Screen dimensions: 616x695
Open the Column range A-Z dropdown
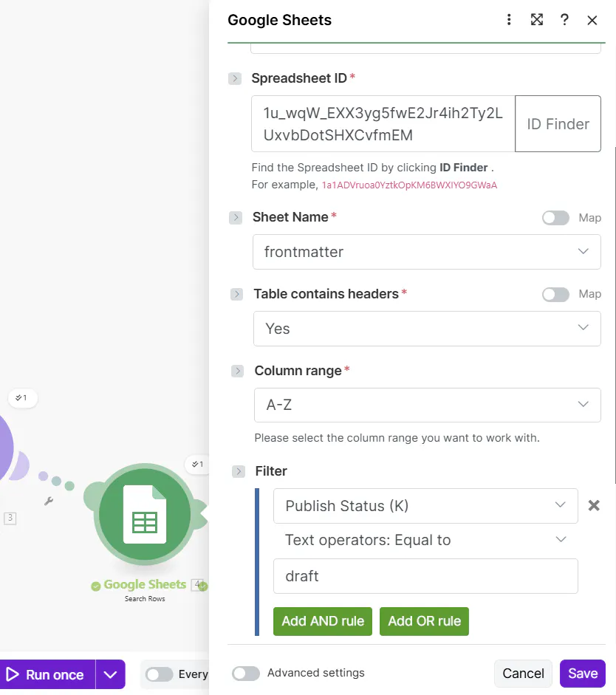click(x=426, y=405)
